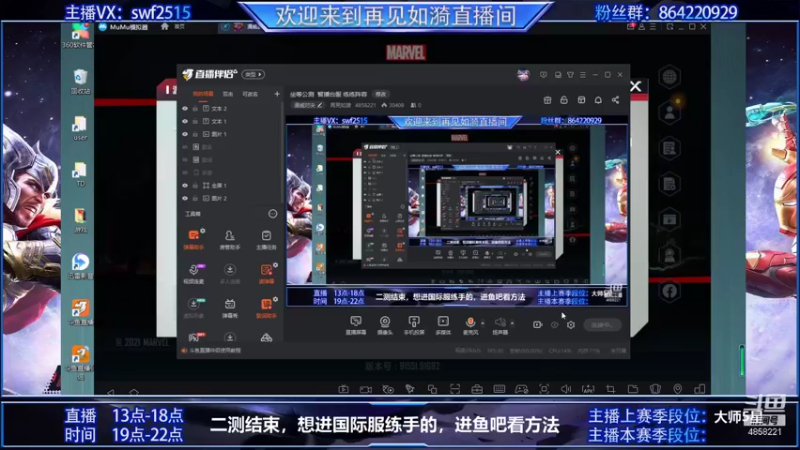The height and width of the screenshot is (450, 800).
Task: Open the 弹幕助手 tool in toolbox
Action: [194, 239]
